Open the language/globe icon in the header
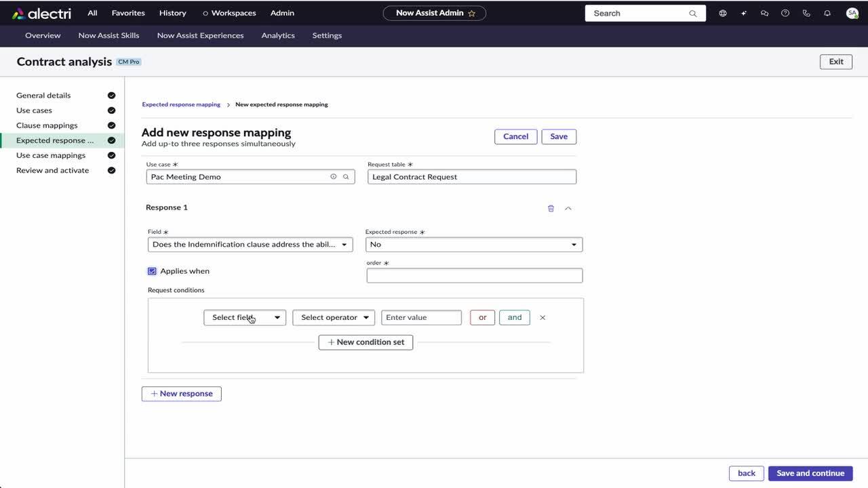The height and width of the screenshot is (488, 868). [x=722, y=13]
